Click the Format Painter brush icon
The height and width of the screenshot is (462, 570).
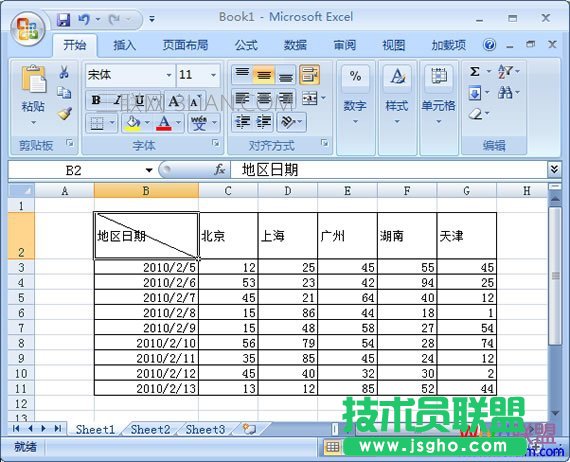coord(64,114)
